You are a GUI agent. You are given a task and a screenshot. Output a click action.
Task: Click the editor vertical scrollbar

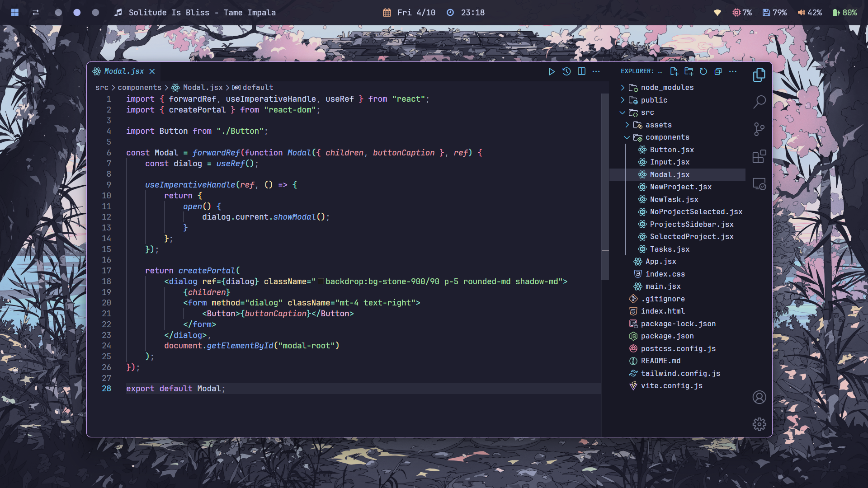pos(605,187)
